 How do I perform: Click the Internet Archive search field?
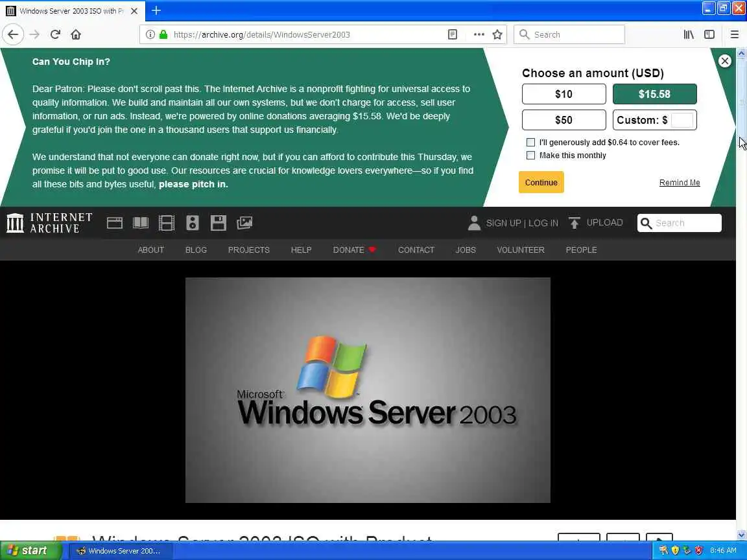(680, 223)
